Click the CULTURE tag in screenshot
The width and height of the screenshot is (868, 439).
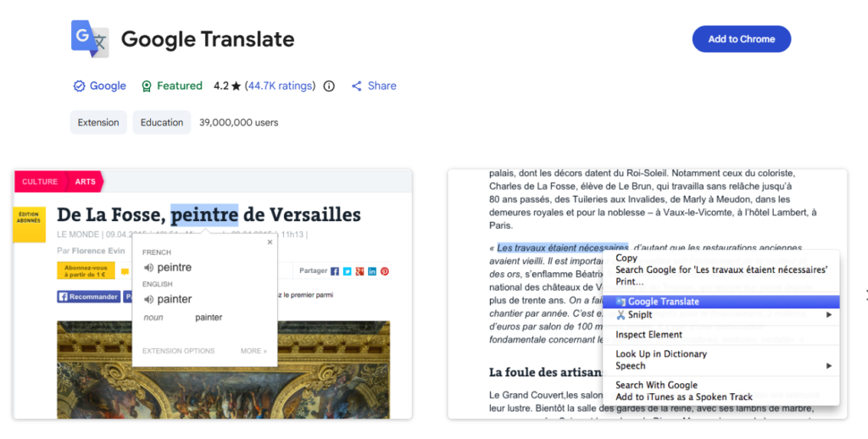pyautogui.click(x=40, y=181)
